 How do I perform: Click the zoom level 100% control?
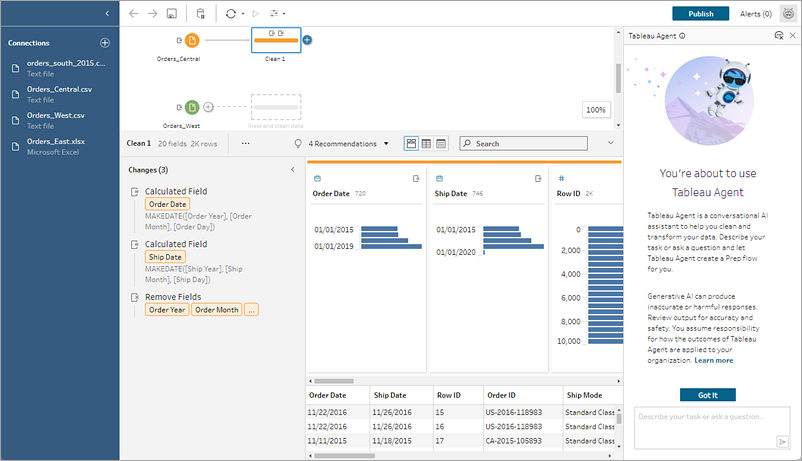tap(596, 110)
